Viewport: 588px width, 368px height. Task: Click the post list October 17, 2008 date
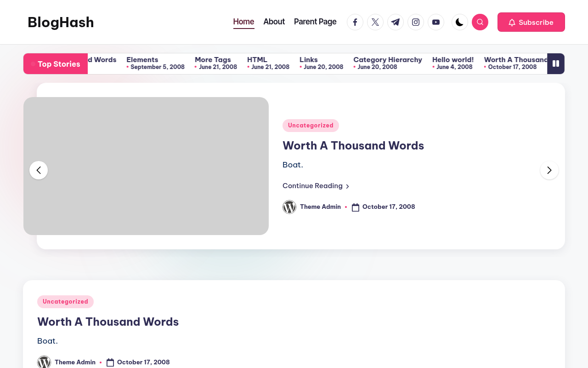[x=143, y=362]
